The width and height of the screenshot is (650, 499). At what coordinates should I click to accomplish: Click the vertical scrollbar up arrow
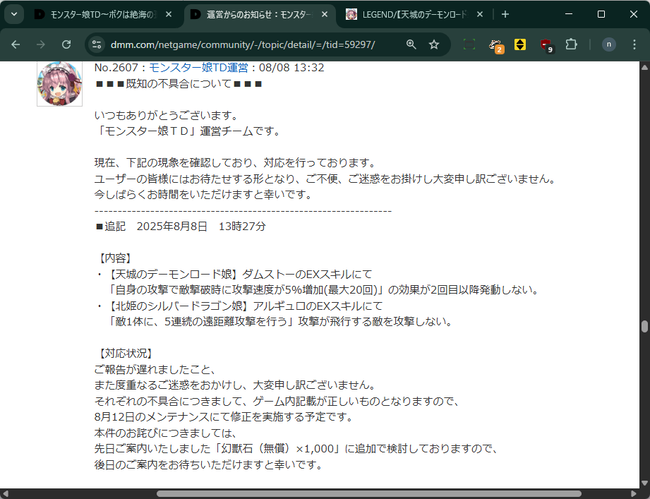(x=645, y=67)
